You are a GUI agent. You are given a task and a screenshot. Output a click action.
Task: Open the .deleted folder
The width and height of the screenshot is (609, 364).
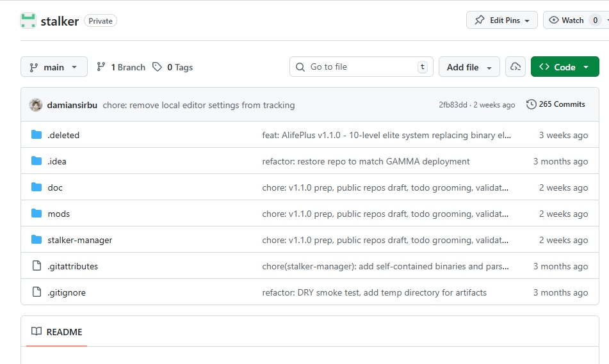pos(63,135)
